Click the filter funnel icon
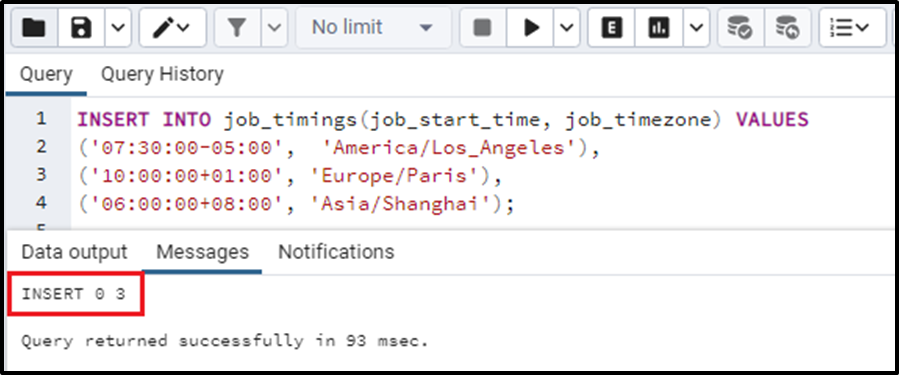Image resolution: width=899 pixels, height=375 pixels. tap(237, 27)
